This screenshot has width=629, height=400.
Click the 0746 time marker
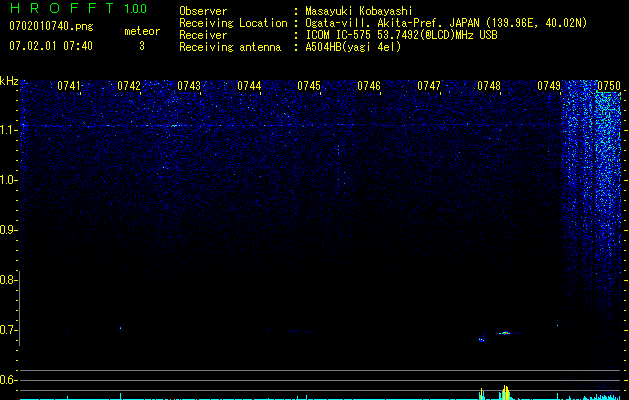[369, 86]
